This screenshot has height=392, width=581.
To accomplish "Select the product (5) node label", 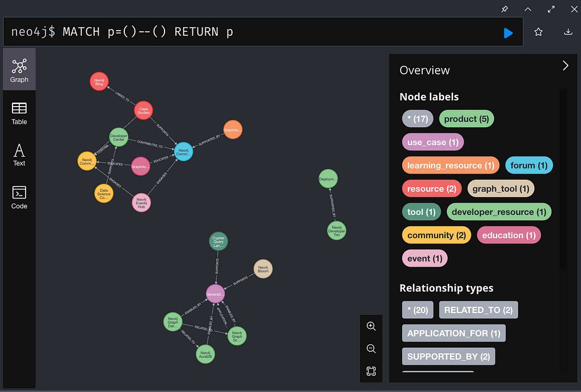I will [x=466, y=119].
